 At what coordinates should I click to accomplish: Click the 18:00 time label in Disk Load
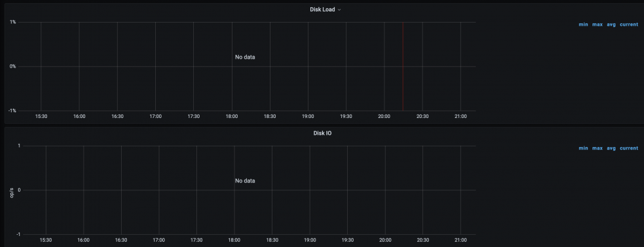(x=232, y=117)
